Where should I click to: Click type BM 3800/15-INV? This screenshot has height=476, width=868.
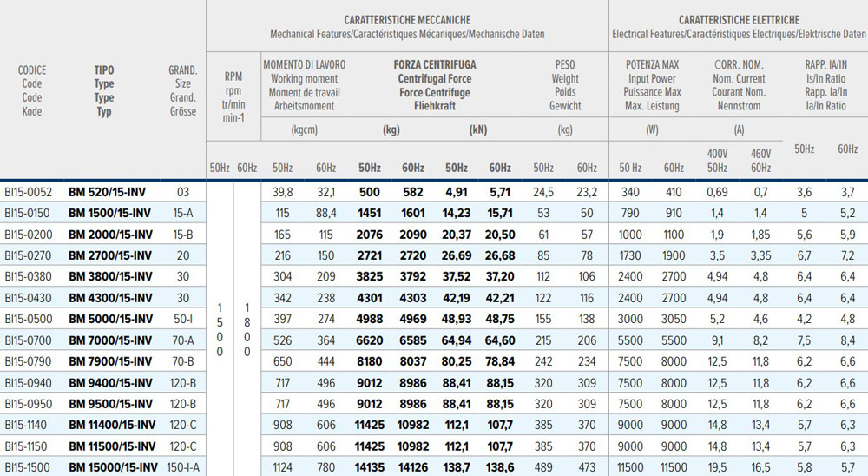click(x=110, y=276)
